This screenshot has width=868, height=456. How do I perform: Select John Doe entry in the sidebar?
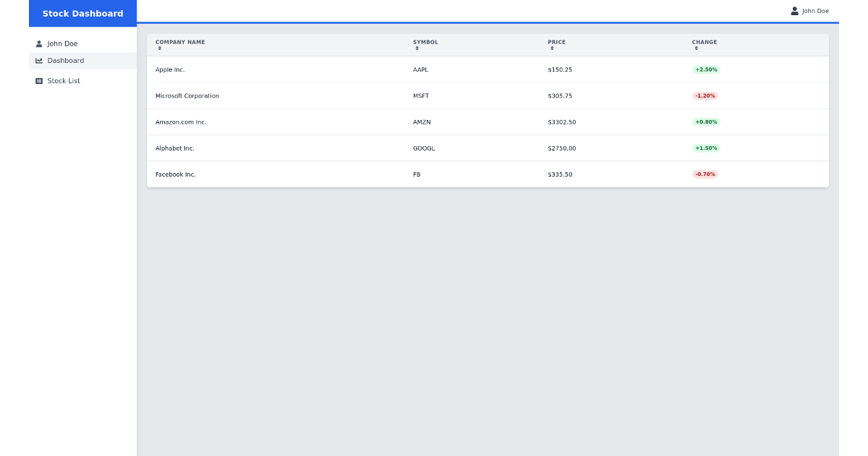tap(61, 43)
